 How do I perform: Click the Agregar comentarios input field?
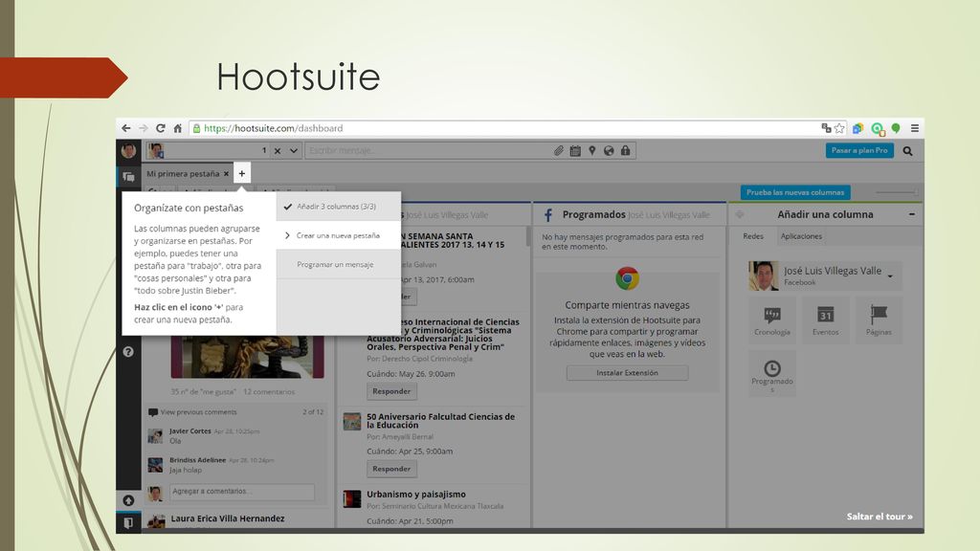[242, 492]
